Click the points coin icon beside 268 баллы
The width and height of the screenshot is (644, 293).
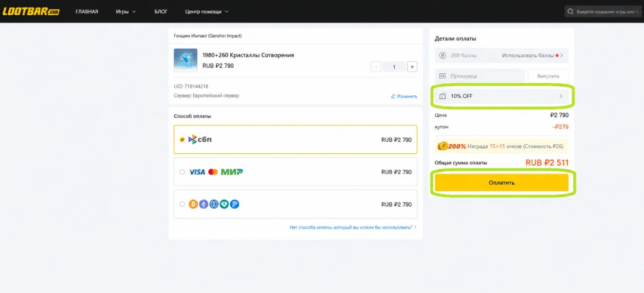click(443, 55)
